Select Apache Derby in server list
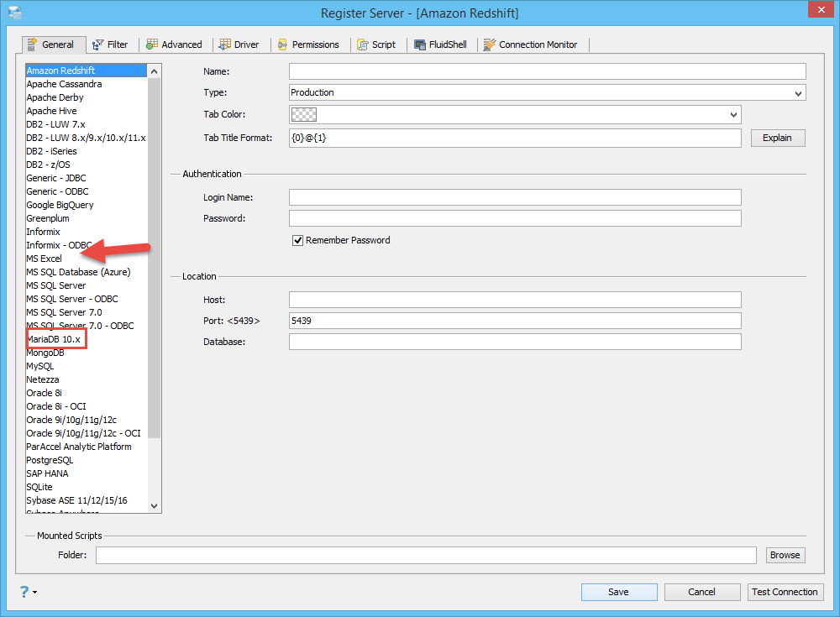 point(87,97)
